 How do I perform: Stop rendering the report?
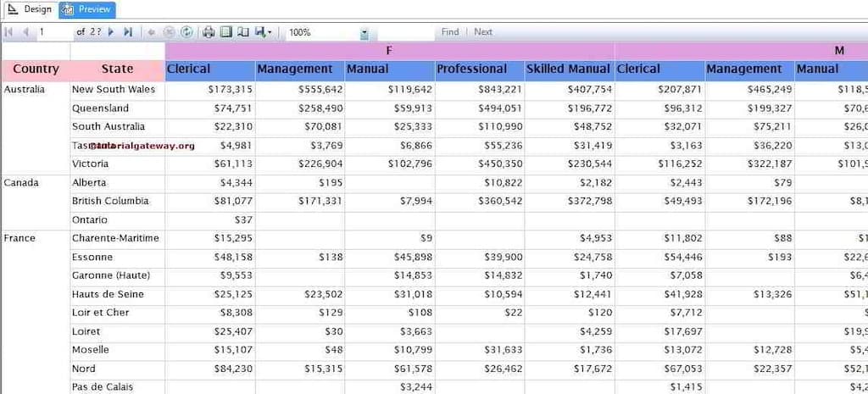170,32
